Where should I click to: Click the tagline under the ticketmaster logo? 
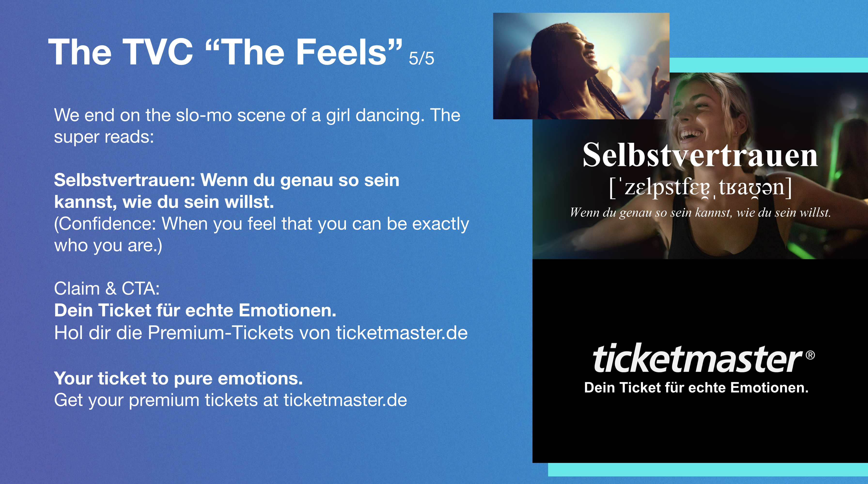point(696,388)
